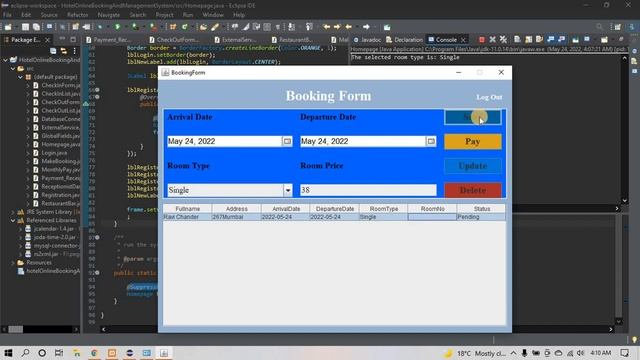Click the Task View icon on taskbar

pyautogui.click(x=59, y=353)
